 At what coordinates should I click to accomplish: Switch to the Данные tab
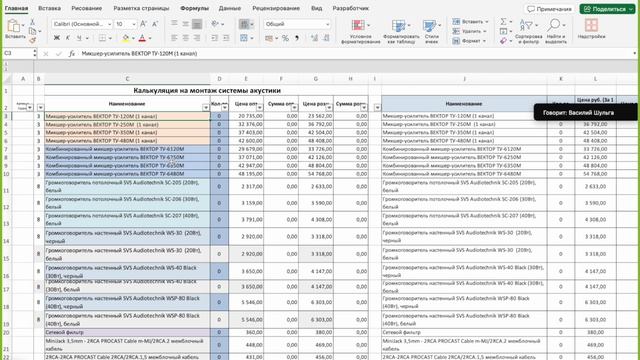230,8
